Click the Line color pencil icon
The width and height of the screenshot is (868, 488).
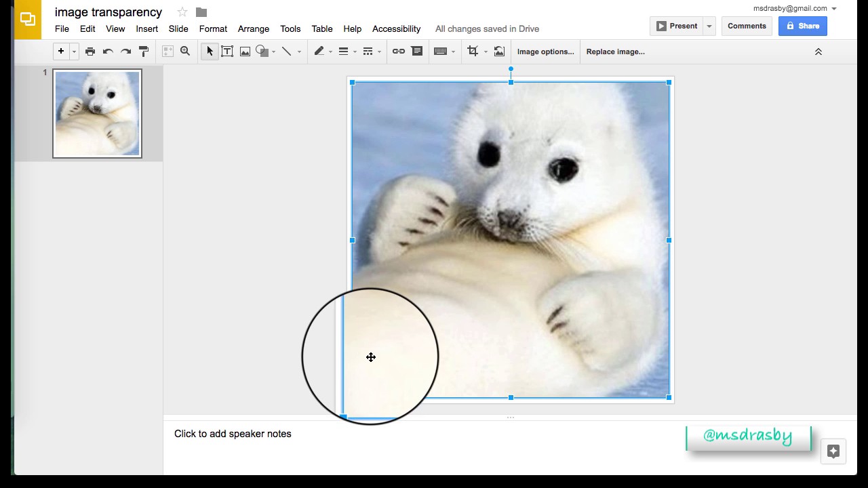point(319,52)
